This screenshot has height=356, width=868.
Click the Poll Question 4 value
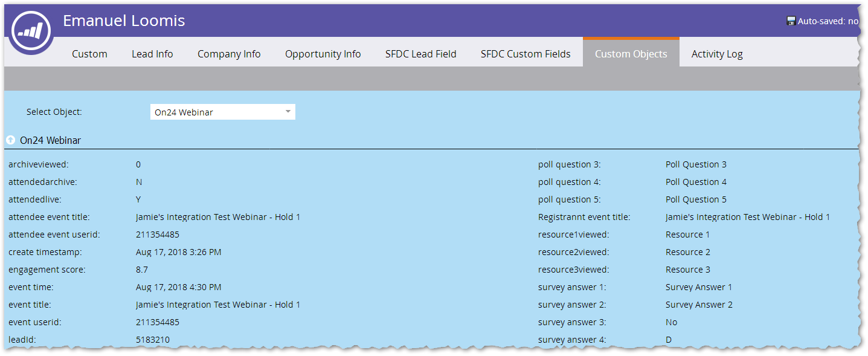pos(696,182)
